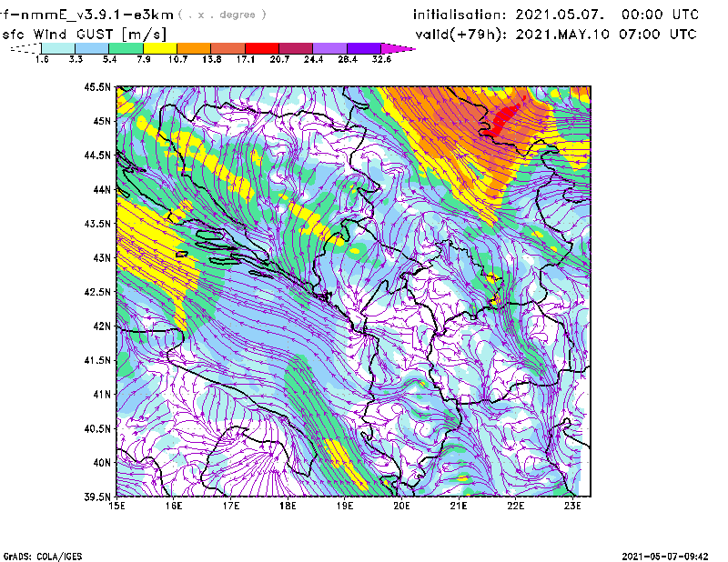The image size is (728, 562).
Task: Click the latitude label "43N"
Action: tap(102, 257)
